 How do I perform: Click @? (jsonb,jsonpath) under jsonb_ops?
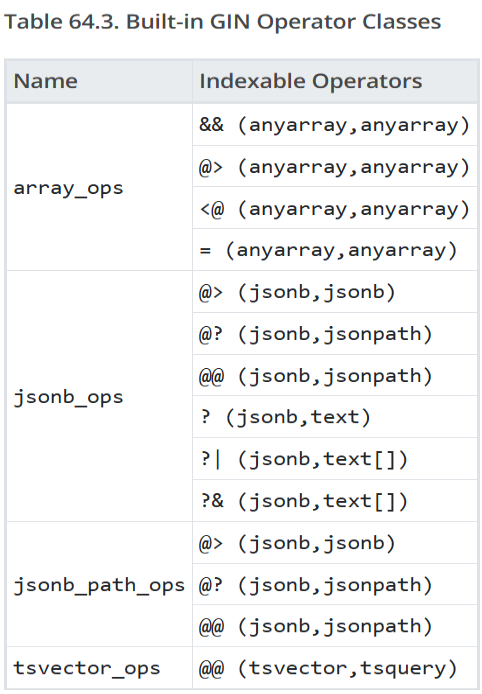pyautogui.click(x=316, y=334)
